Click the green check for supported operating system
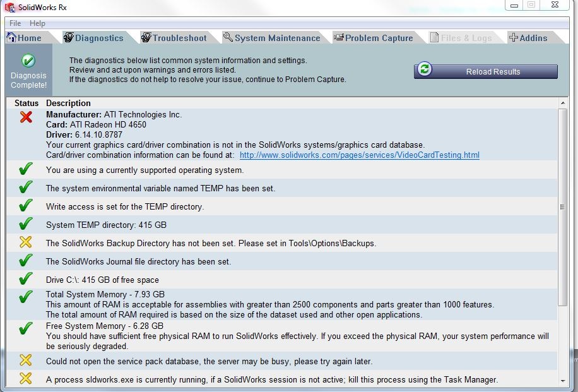Image resolution: width=578 pixels, height=392 pixels. (x=25, y=169)
